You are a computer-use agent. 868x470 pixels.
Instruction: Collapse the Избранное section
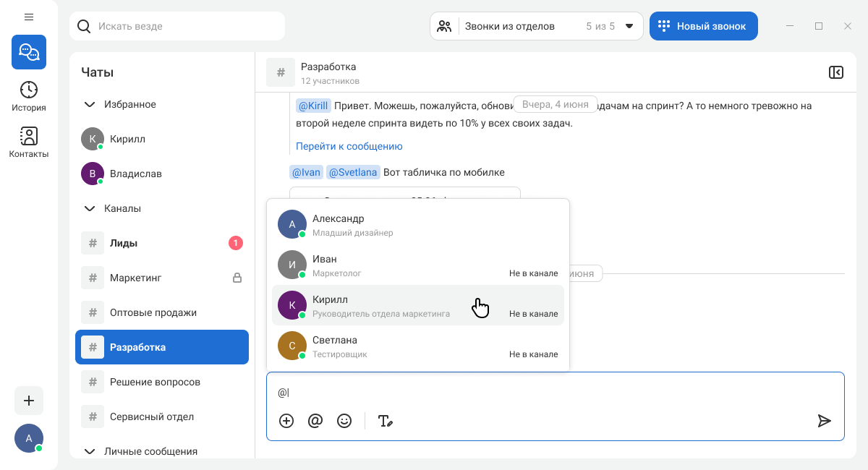90,104
